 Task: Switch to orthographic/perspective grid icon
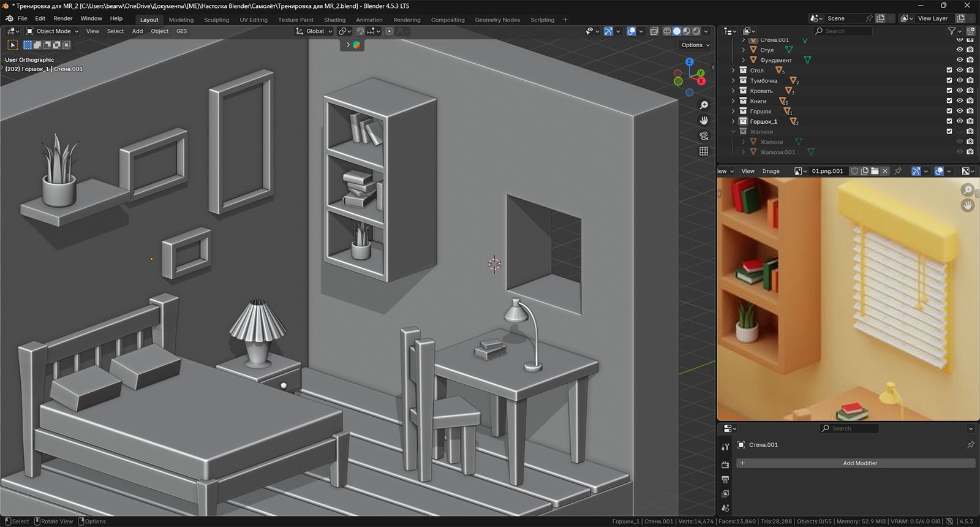point(704,151)
